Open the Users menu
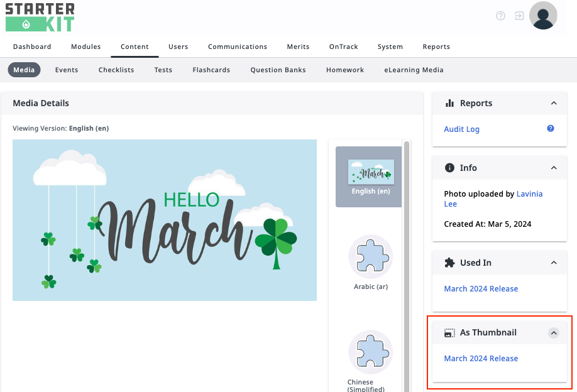This screenshot has height=392, width=577. pyautogui.click(x=178, y=46)
